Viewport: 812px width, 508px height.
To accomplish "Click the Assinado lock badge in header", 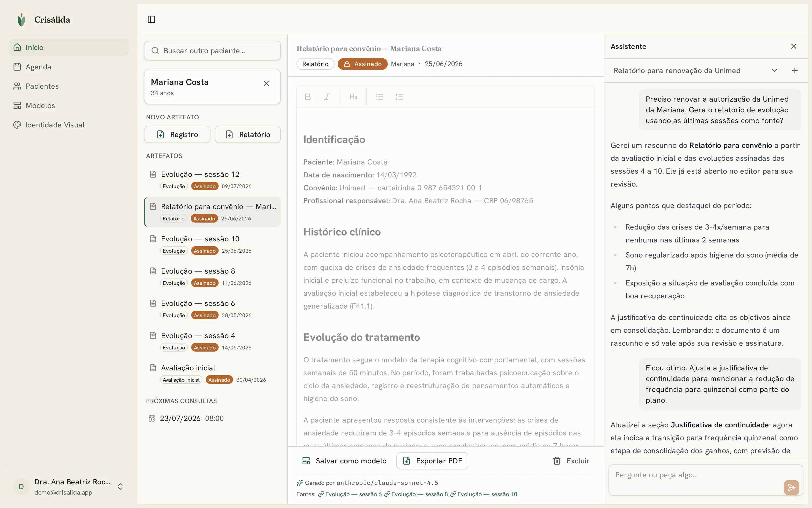I will click(x=363, y=64).
